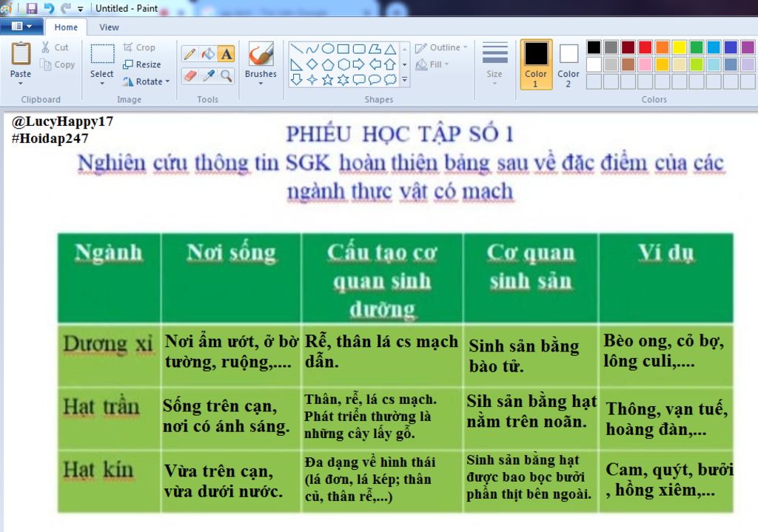Pick the pink color swatch
This screenshot has width=758, height=532.
coord(645,64)
